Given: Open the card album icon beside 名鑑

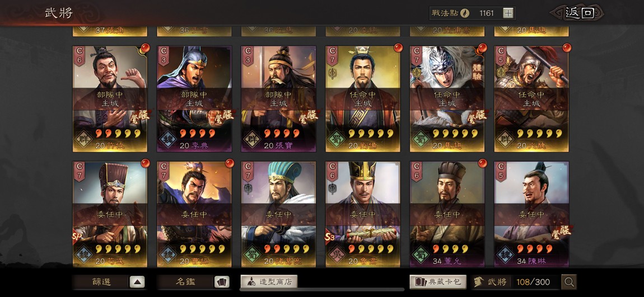Looking at the screenshot, I should pyautogui.click(x=221, y=282).
